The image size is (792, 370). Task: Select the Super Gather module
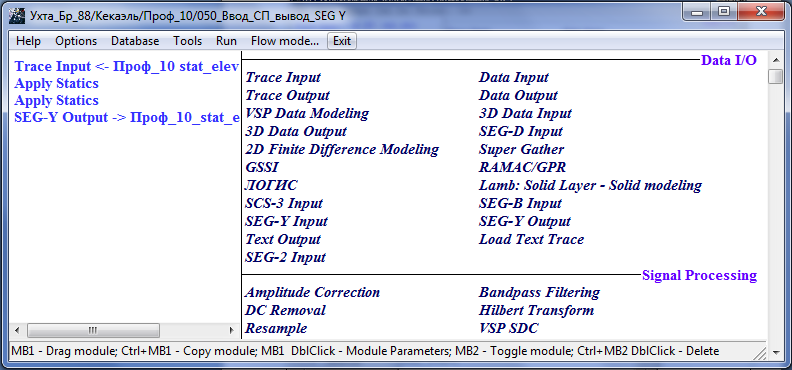521,149
